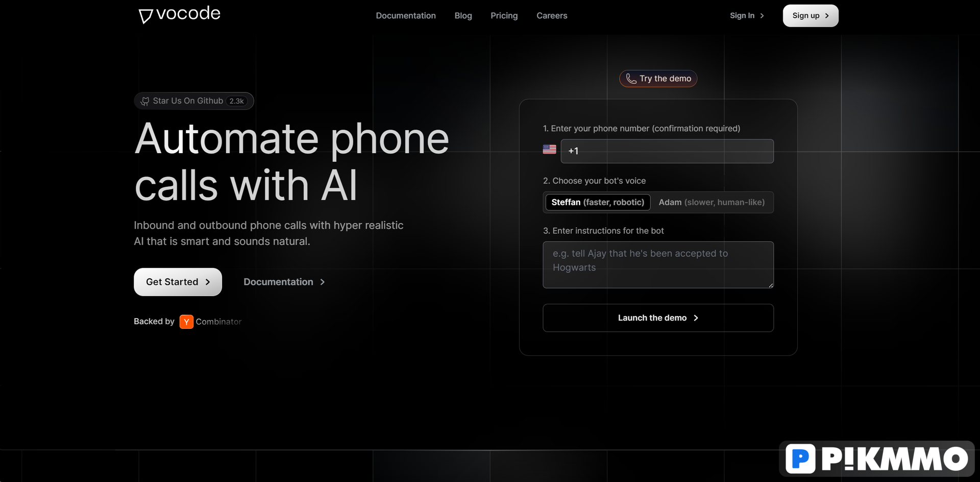Viewport: 980px width, 482px height.
Task: Click the Y Combinator logo icon
Action: coord(186,322)
